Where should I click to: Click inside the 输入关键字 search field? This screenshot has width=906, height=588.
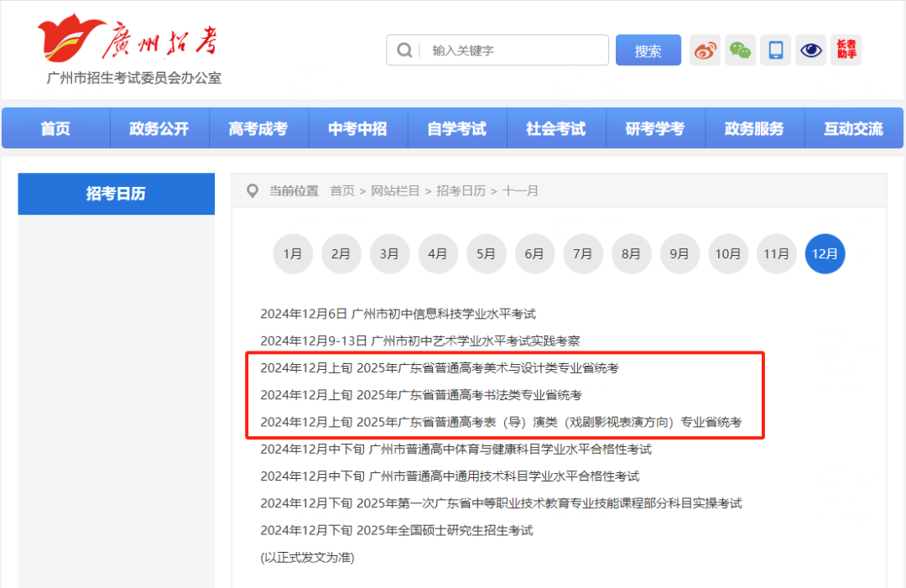point(503,49)
